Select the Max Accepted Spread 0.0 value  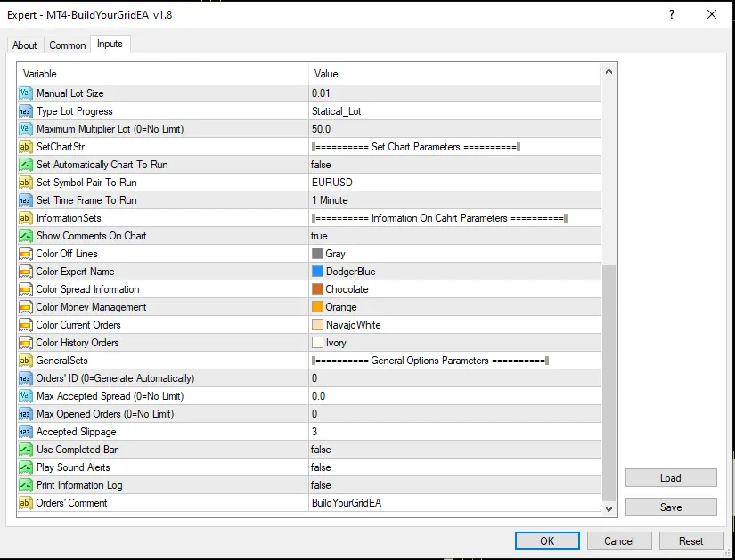pos(454,396)
